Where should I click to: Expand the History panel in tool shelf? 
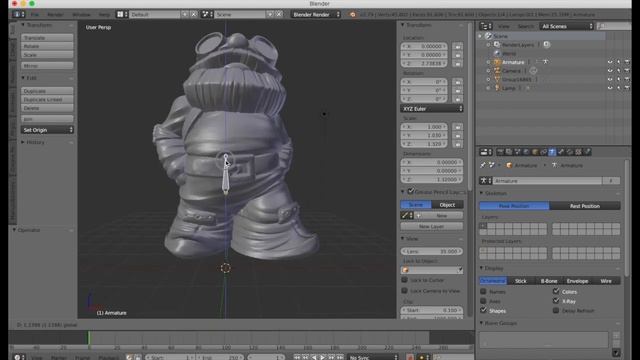(23, 142)
